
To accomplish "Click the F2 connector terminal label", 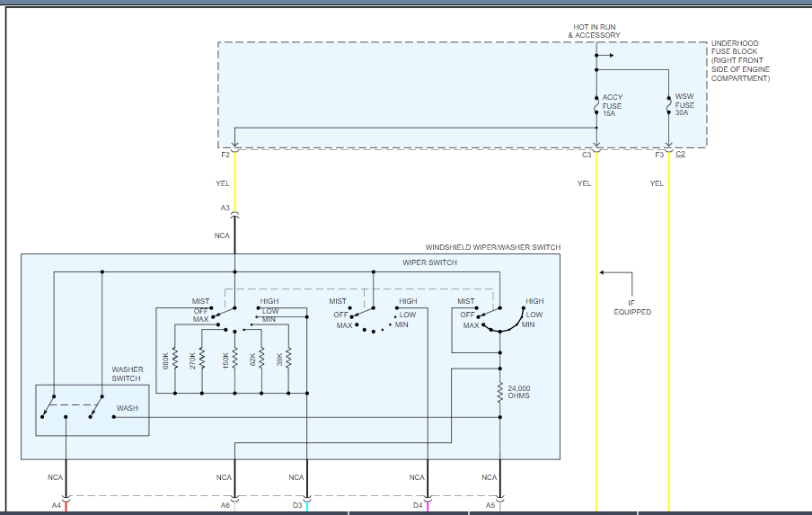I will pos(225,155).
